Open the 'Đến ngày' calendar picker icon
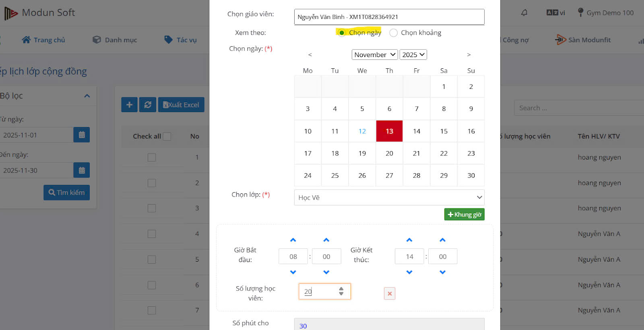Image resolution: width=644 pixels, height=330 pixels. click(81, 170)
